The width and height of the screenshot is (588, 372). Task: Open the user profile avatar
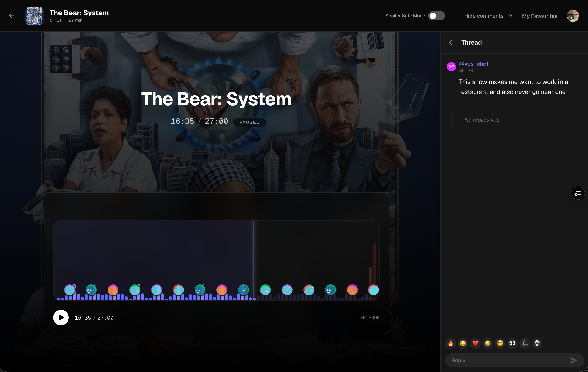pos(573,16)
